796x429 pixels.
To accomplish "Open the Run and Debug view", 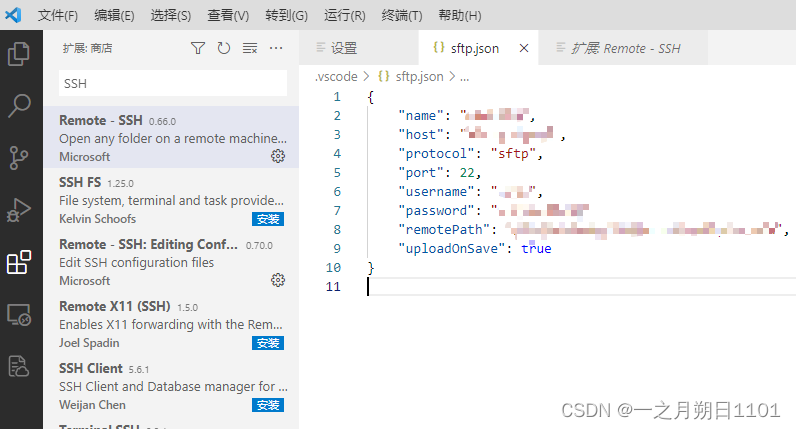I will (19, 210).
